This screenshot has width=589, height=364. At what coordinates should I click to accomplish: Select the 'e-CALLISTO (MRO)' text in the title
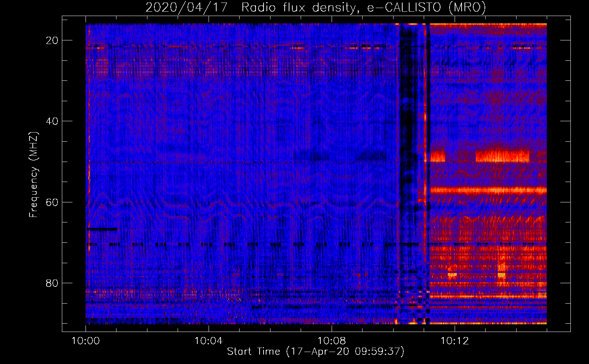point(426,8)
